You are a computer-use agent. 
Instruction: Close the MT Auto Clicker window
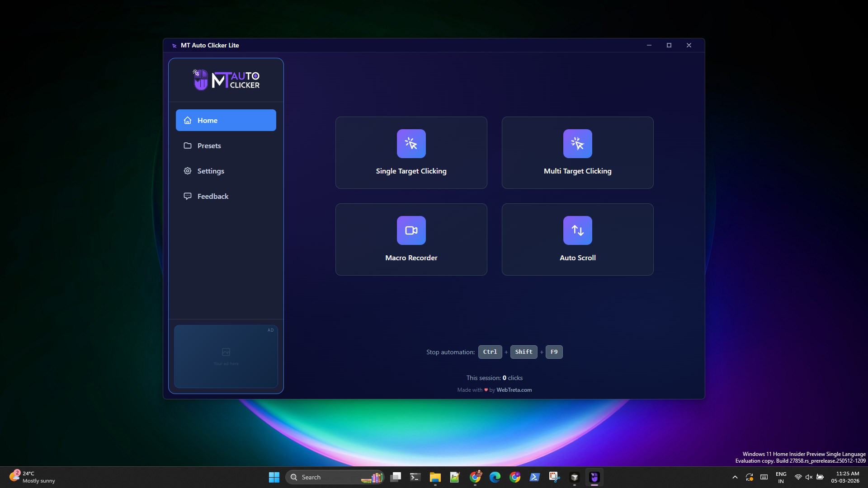click(x=689, y=45)
